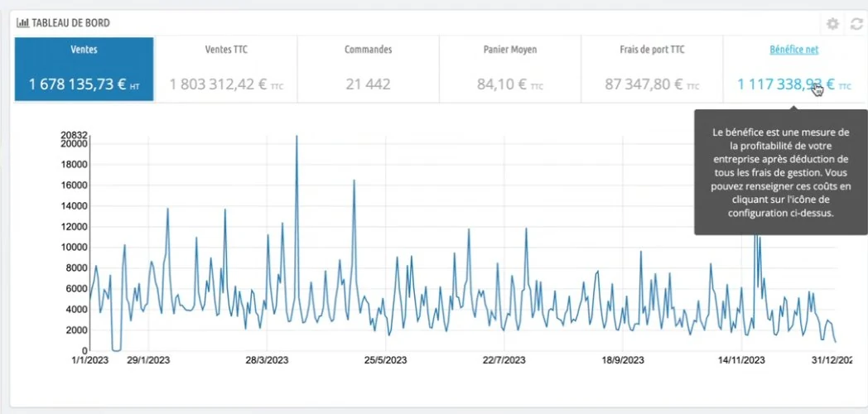The image size is (868, 414).
Task: Click the 29/1/2023 axis date label
Action: pos(147,360)
